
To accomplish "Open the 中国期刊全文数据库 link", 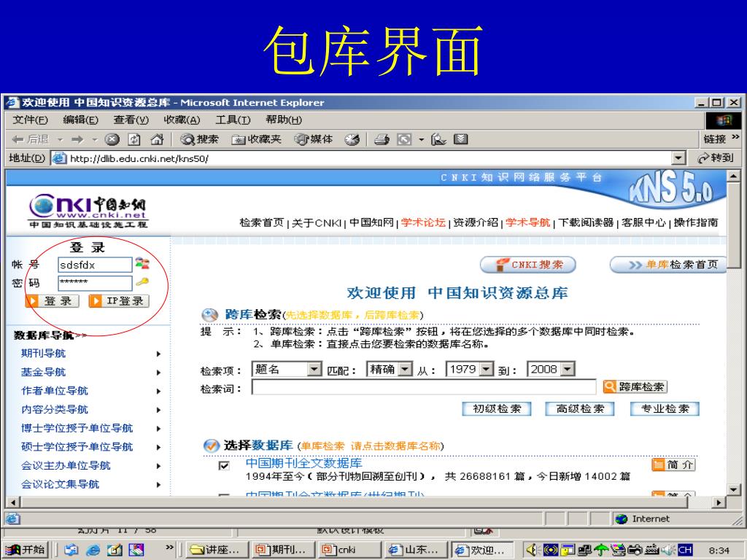I will click(304, 463).
